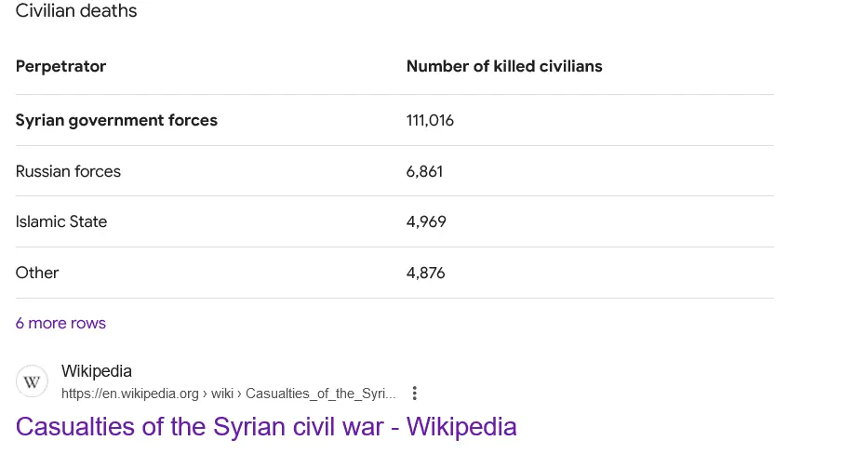Click the Number of killed civilians header

click(x=504, y=66)
